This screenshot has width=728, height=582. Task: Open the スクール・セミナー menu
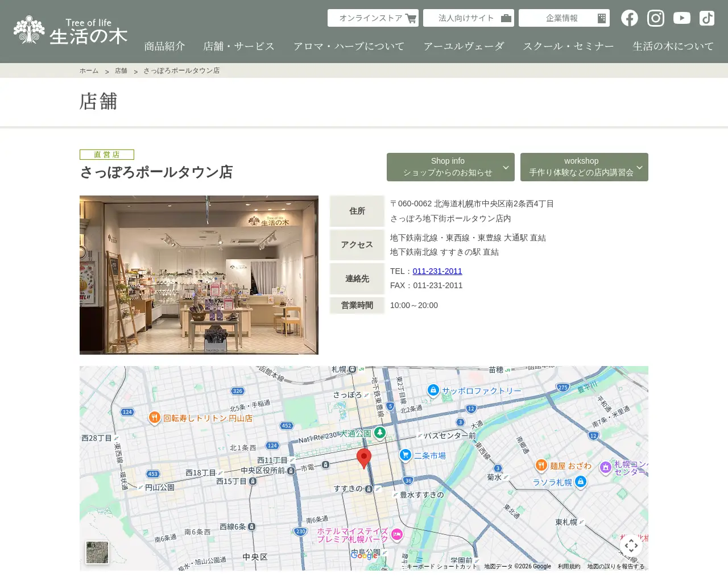coord(569,47)
